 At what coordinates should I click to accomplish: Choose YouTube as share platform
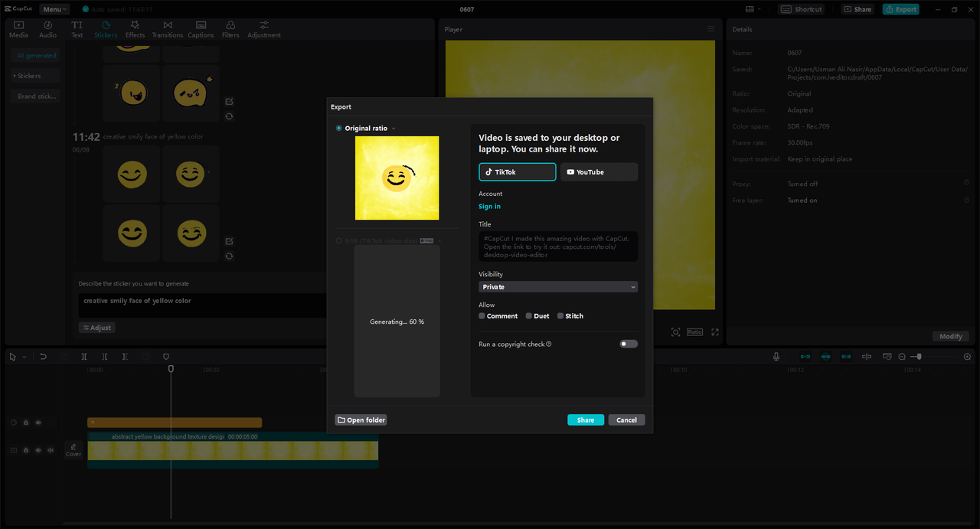click(x=599, y=172)
